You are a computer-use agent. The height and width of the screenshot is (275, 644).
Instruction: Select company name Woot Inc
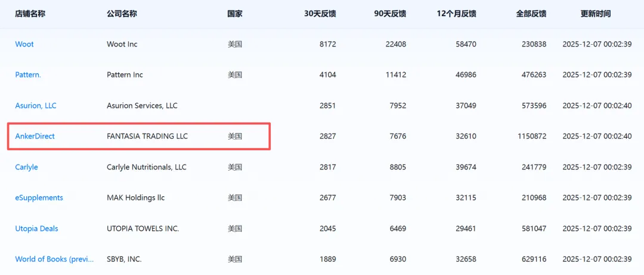pyautogui.click(x=122, y=44)
